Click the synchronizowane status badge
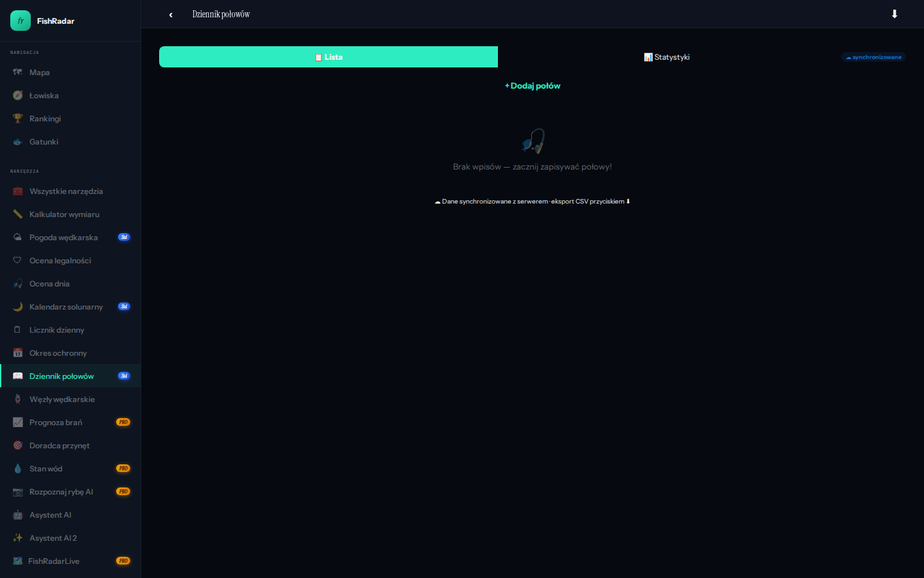This screenshot has height=578, width=924. point(873,57)
